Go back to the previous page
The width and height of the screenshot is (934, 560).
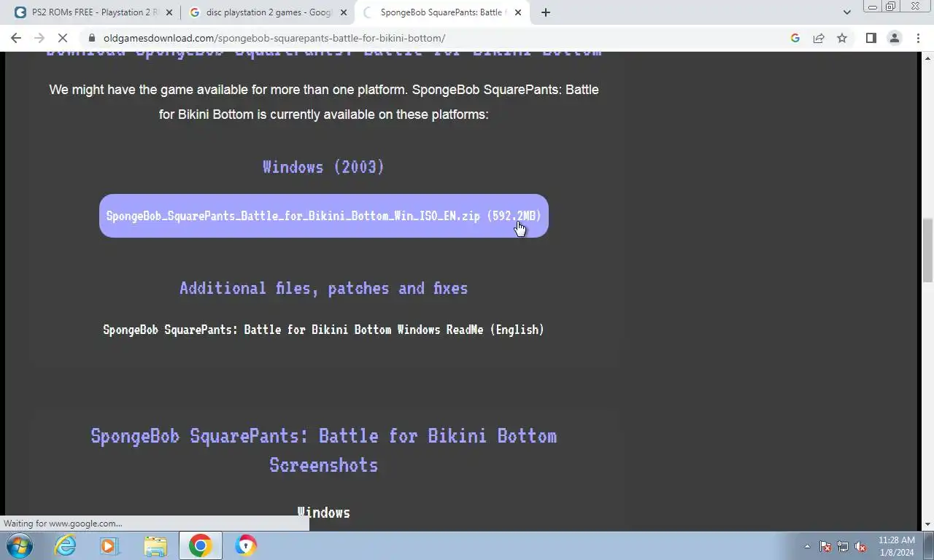point(16,38)
